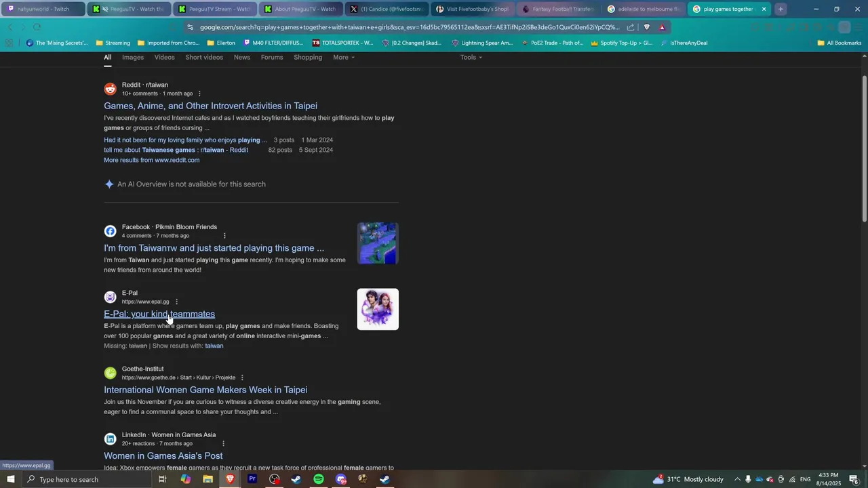868x488 pixels.
Task: Click the Goethe-Institut favicon
Action: [110, 373]
